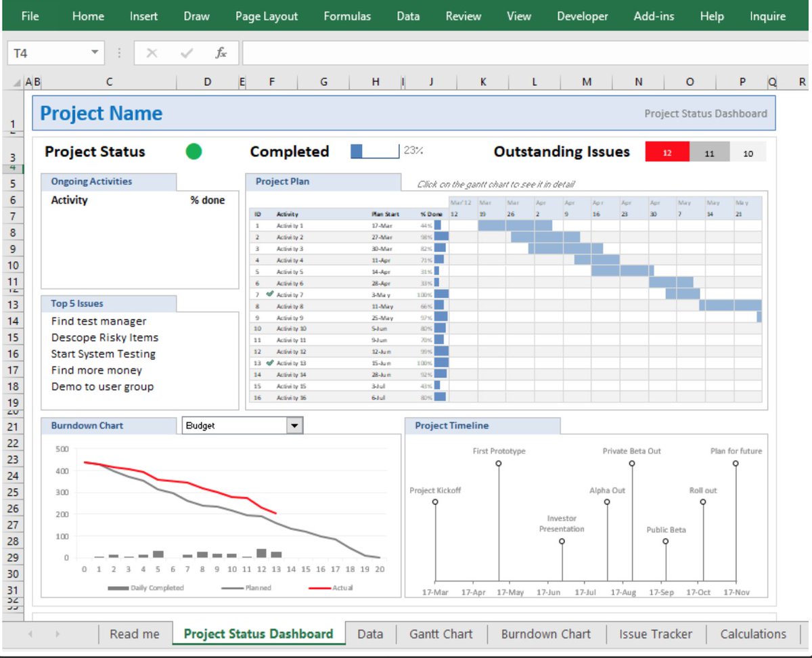Click the Enter checkmark icon in the formula bar
This screenshot has height=658, width=812.
point(187,52)
